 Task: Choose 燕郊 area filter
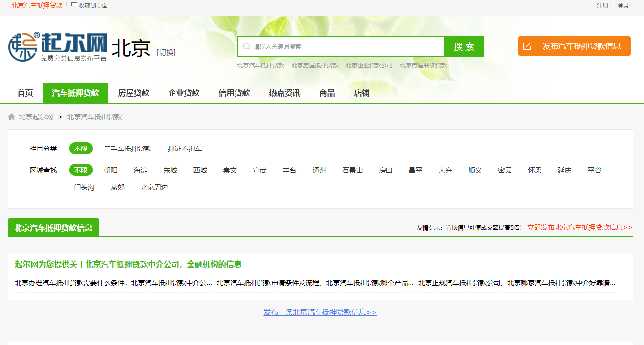(x=118, y=187)
